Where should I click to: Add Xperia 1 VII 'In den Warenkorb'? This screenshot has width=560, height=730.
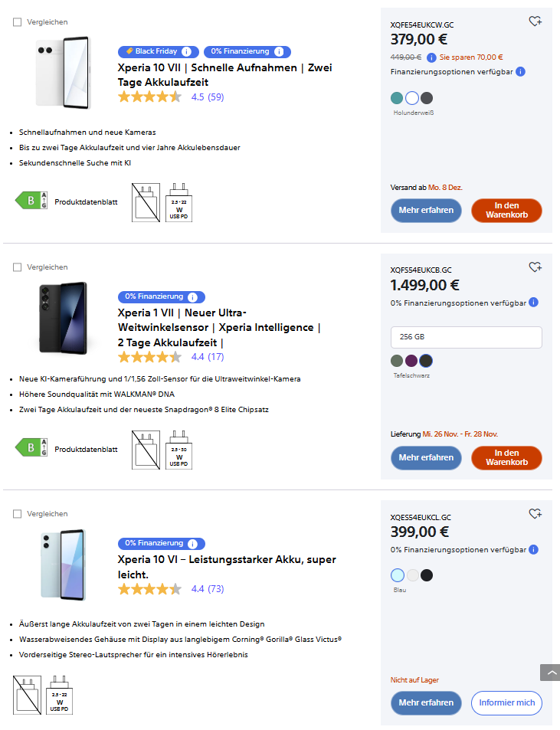point(506,458)
